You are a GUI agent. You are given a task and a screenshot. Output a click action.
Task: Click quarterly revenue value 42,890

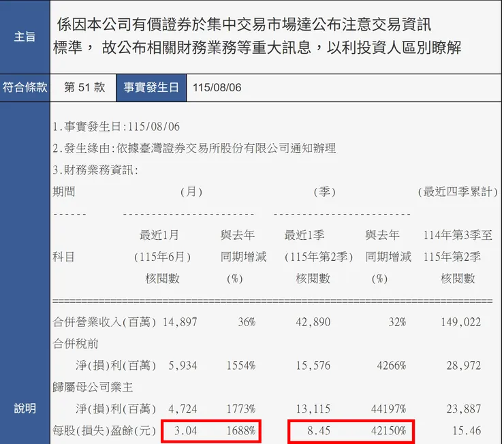click(313, 322)
